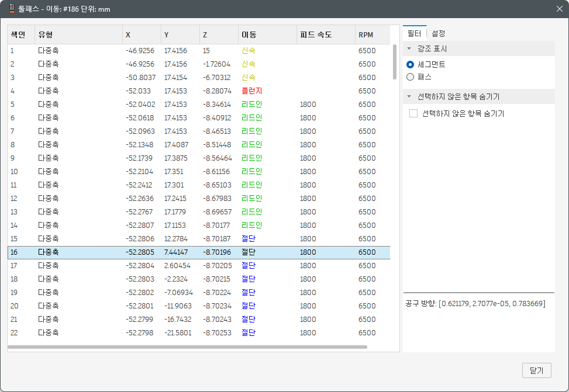Click Y value -16.7432 in row 21

point(178,319)
